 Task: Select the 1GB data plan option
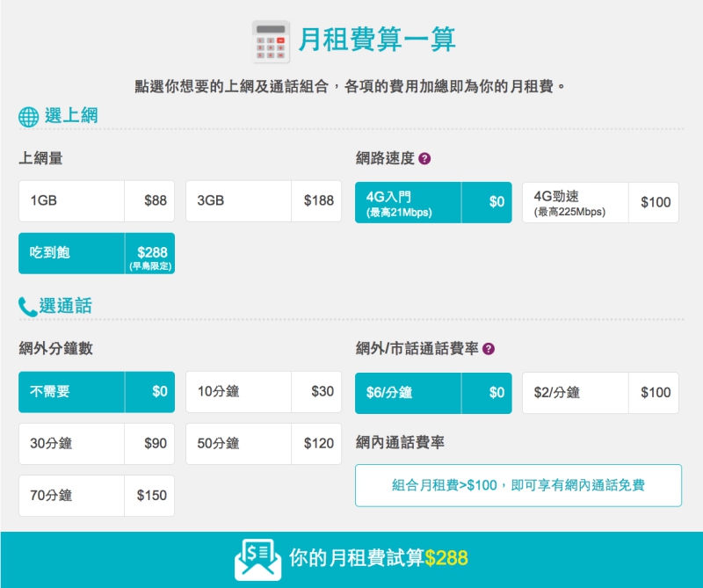point(97,201)
